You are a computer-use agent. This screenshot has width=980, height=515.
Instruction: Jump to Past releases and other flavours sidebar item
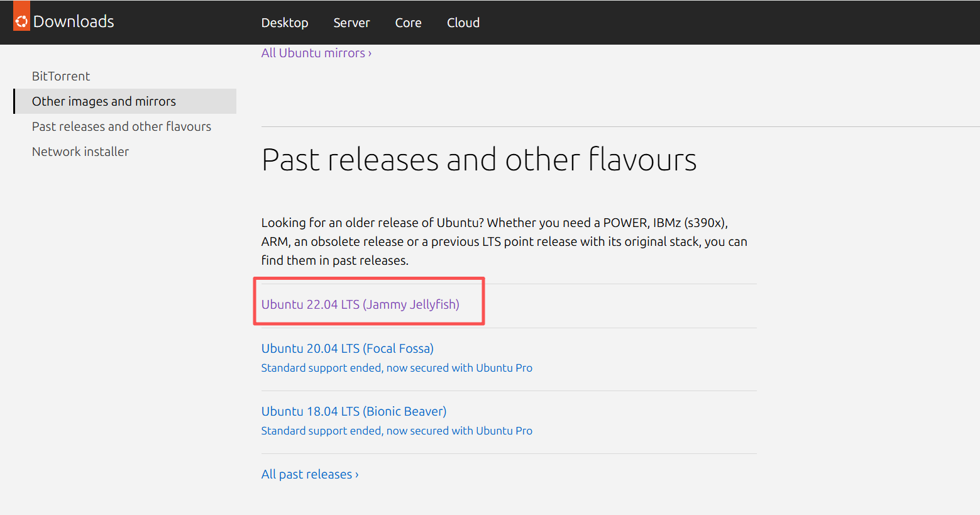point(121,126)
